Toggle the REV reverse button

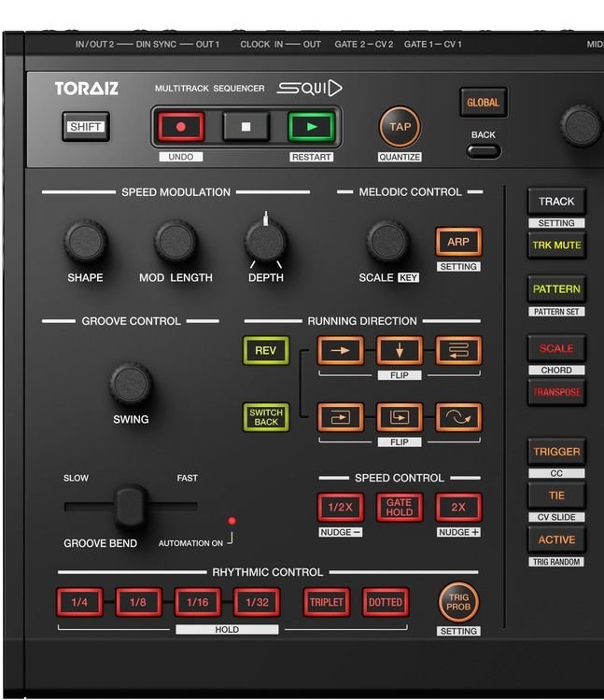pos(266,351)
